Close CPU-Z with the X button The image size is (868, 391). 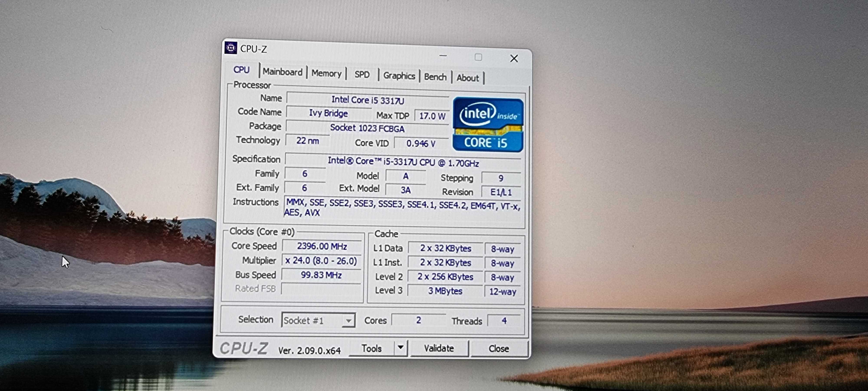coord(514,59)
